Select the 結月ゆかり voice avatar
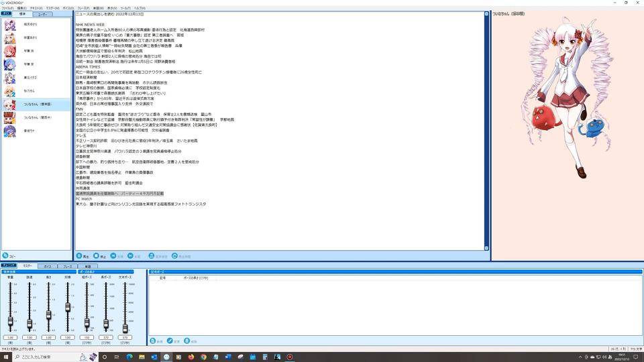644x362 pixels. (10, 25)
